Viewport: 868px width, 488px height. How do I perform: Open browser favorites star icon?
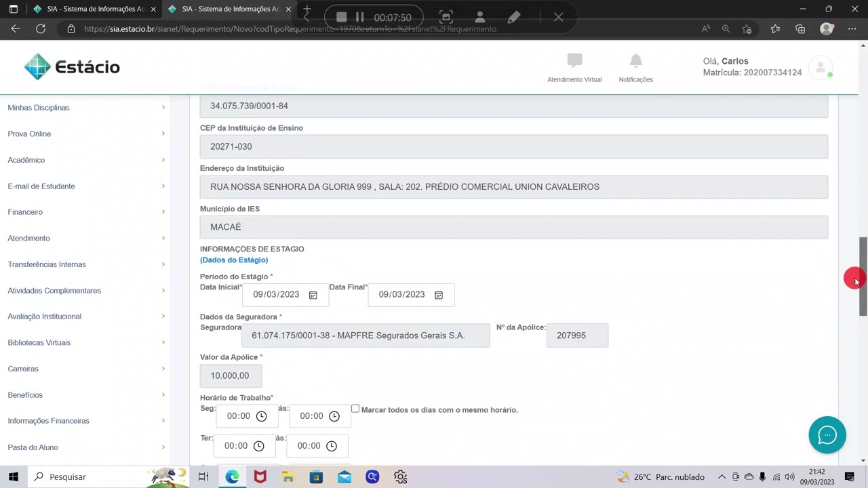point(775,28)
